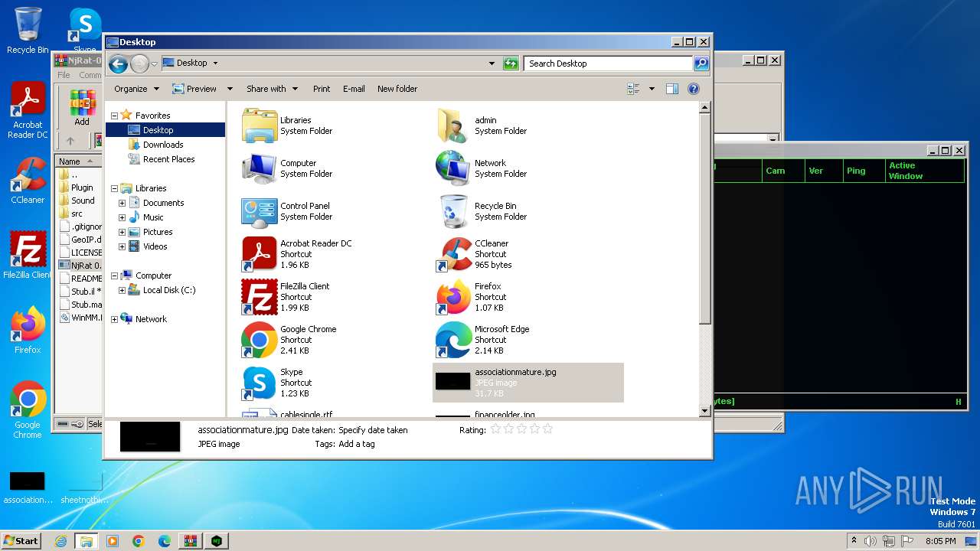Open the address bar history dropdown

tap(492, 64)
